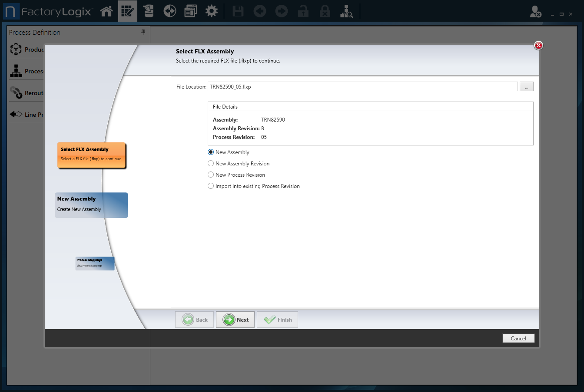Jump to the Process Mappings wizard step
584x392 pixels.
95,263
